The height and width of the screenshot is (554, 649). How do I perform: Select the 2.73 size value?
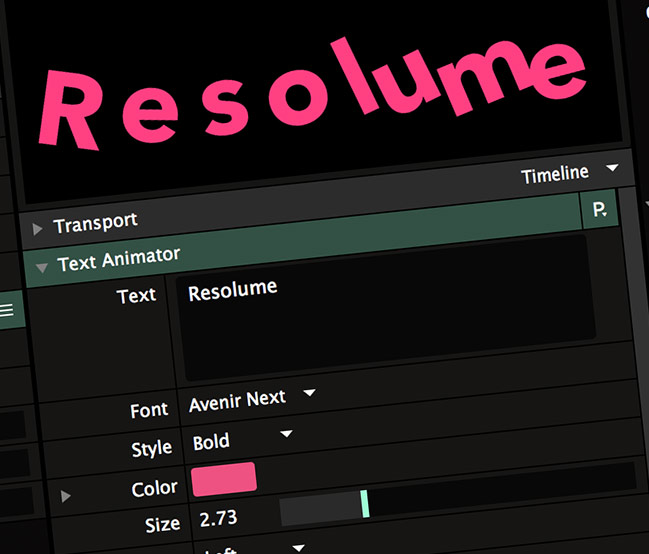pos(219,518)
